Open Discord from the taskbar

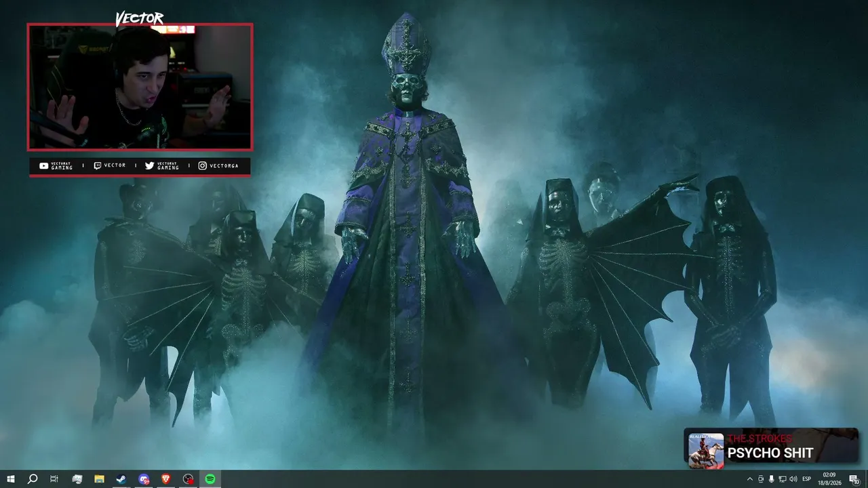pos(144,479)
